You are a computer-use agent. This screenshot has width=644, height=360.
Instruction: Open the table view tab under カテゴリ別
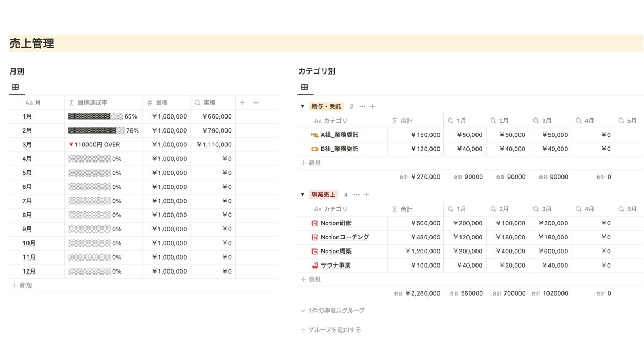[304, 87]
